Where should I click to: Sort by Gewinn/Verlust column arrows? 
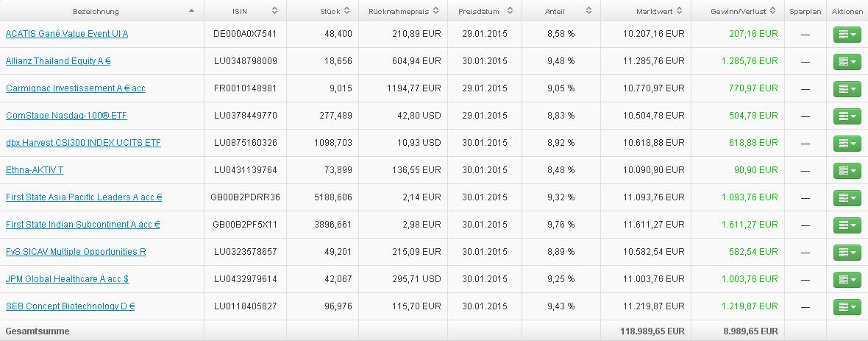772,11
